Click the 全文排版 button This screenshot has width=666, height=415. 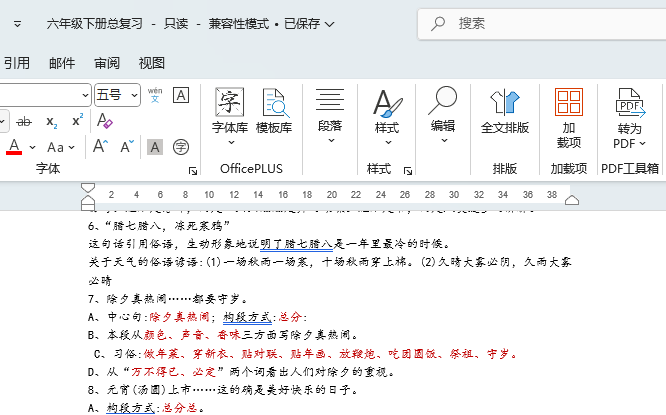[505, 111]
